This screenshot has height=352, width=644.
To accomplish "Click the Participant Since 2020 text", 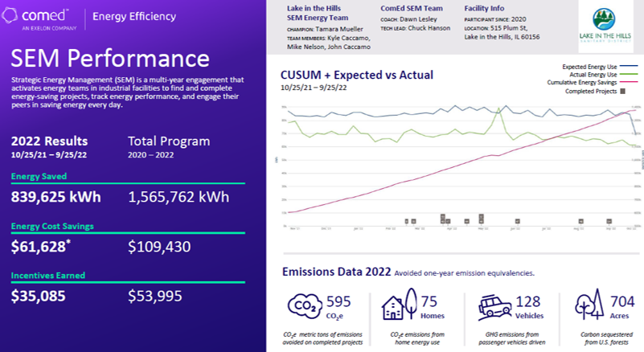I will [x=495, y=19].
